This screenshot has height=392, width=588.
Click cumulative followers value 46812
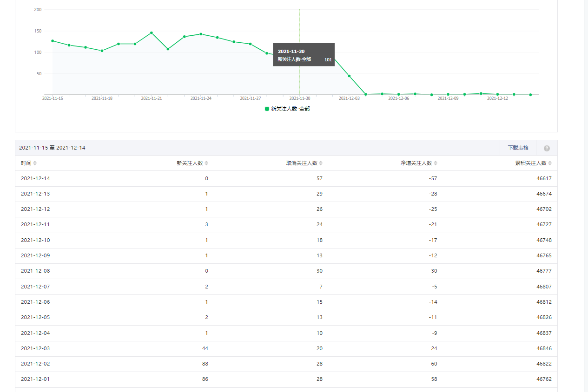tap(544, 302)
